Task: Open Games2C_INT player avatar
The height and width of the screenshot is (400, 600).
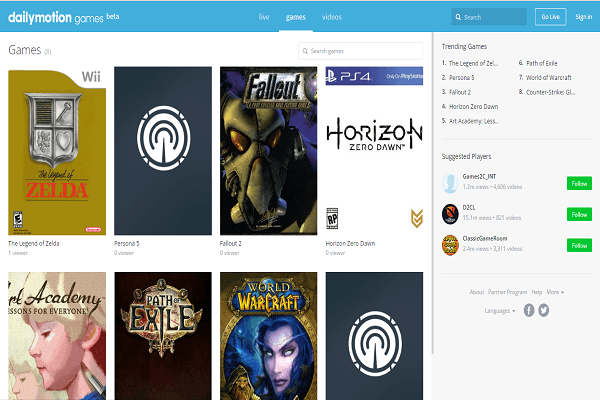Action: tap(450, 183)
